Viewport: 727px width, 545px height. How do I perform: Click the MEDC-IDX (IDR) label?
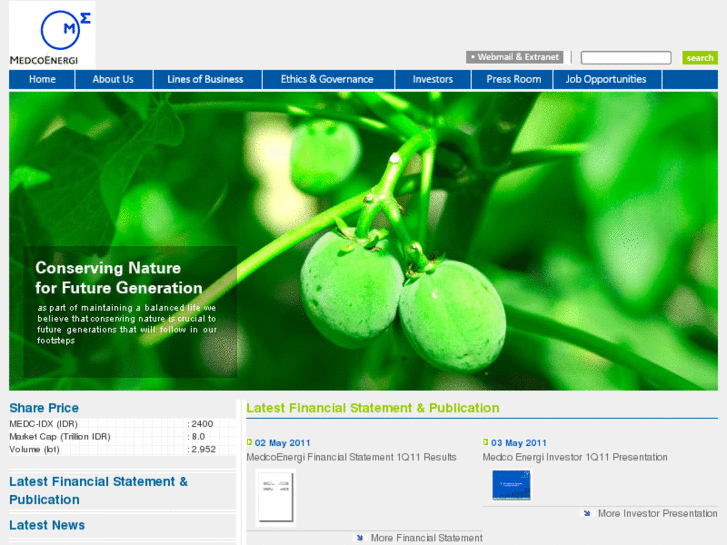click(44, 423)
